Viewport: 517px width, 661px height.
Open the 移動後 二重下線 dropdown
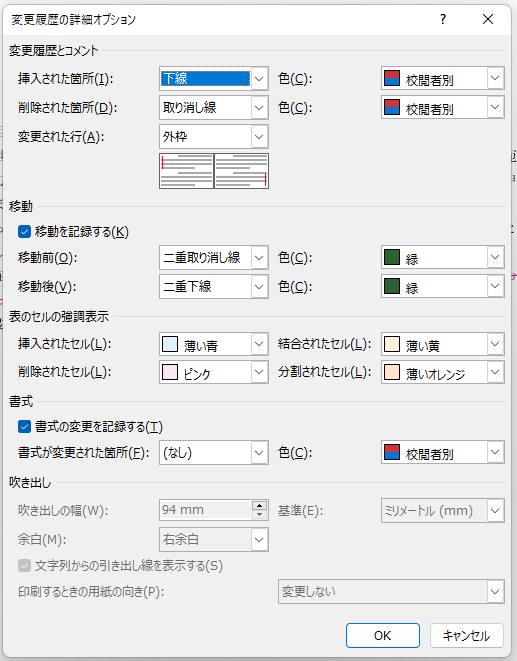pyautogui.click(x=214, y=287)
